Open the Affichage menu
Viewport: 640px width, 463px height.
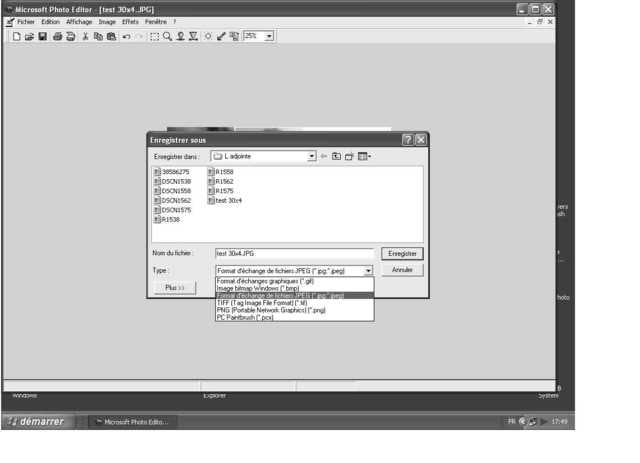[x=79, y=22]
